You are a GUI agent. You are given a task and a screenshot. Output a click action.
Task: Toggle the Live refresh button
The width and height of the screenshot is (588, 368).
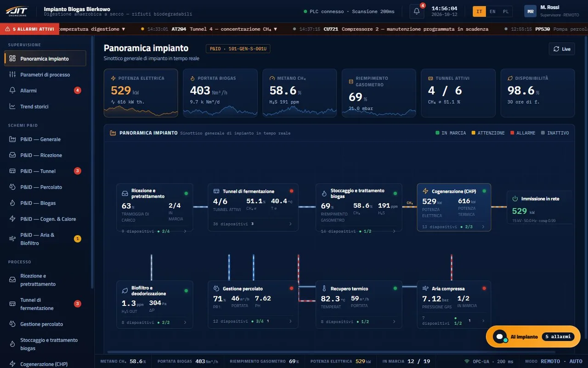click(562, 49)
